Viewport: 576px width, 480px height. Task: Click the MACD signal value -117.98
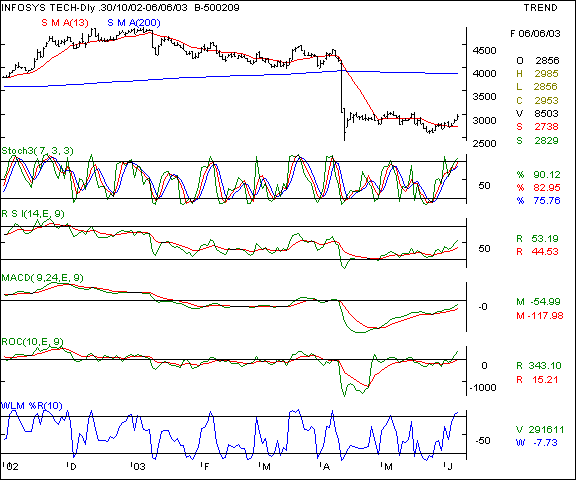pos(546,316)
